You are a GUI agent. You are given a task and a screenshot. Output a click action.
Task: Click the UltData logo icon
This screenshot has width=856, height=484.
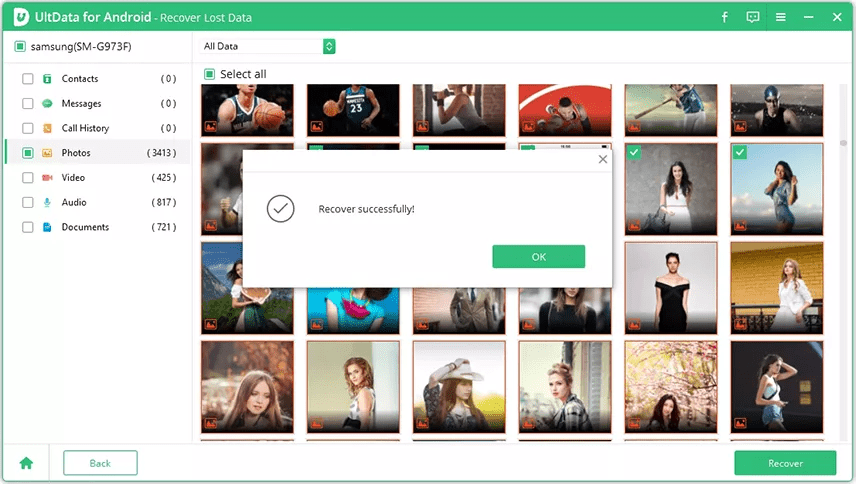coord(21,17)
